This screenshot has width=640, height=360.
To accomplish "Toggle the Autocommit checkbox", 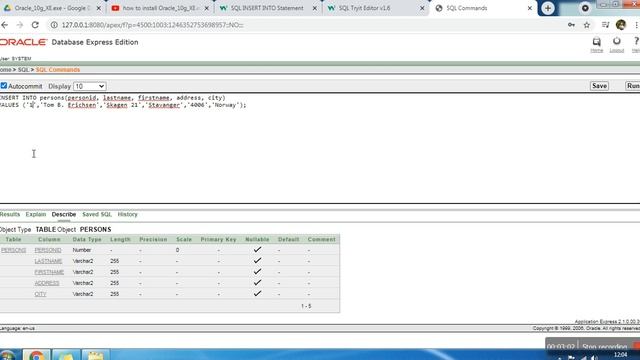I will 4,86.
